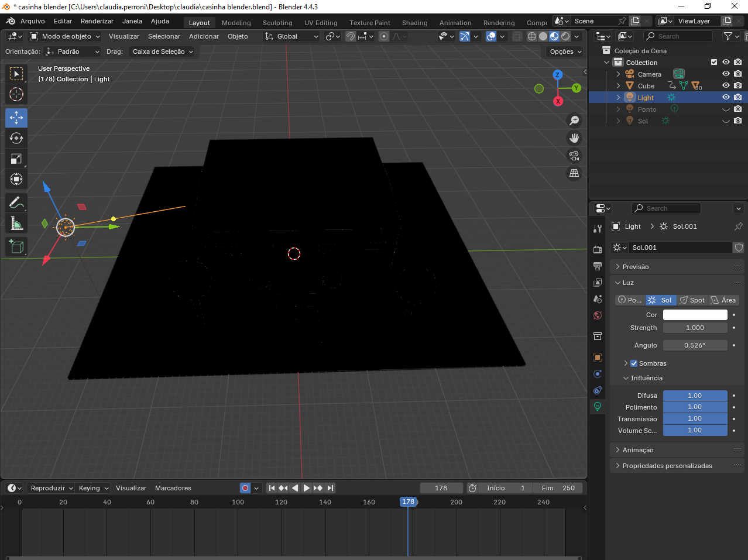The image size is (748, 560).
Task: Play the animation forward
Action: pos(307,488)
